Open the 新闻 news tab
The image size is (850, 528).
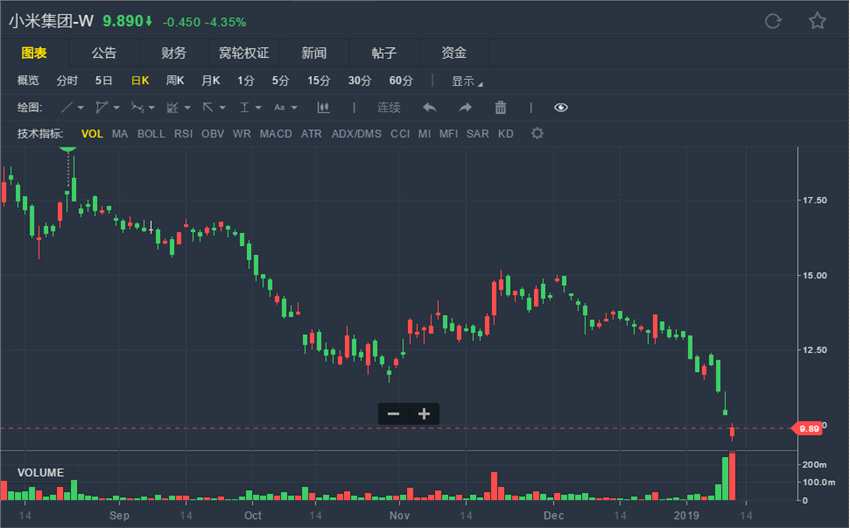(314, 53)
